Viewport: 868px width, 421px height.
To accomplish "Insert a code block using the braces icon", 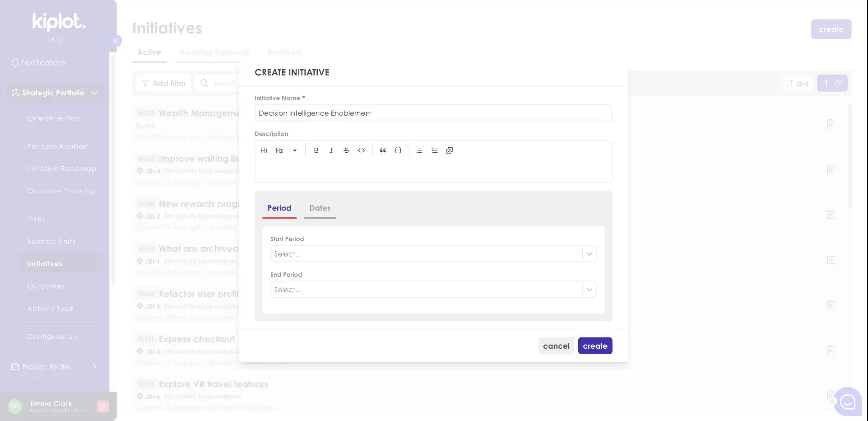I will (398, 150).
